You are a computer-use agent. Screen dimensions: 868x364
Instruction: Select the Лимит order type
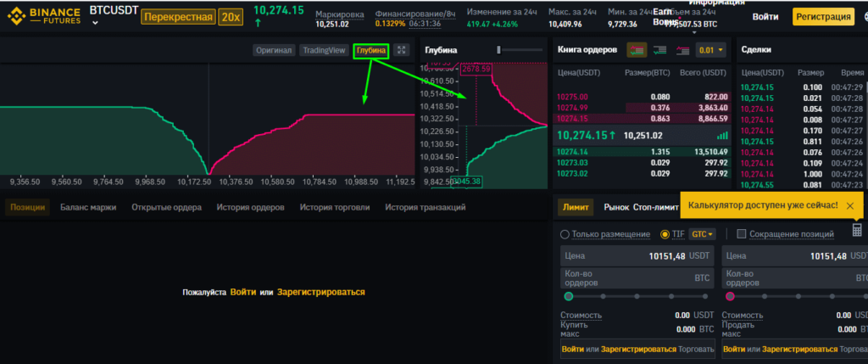pos(576,207)
